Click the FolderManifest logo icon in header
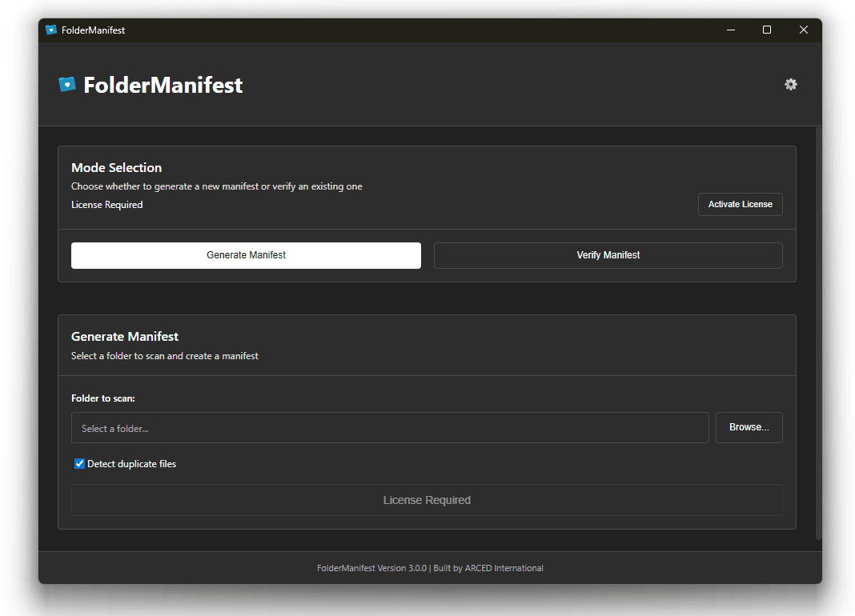 point(67,84)
